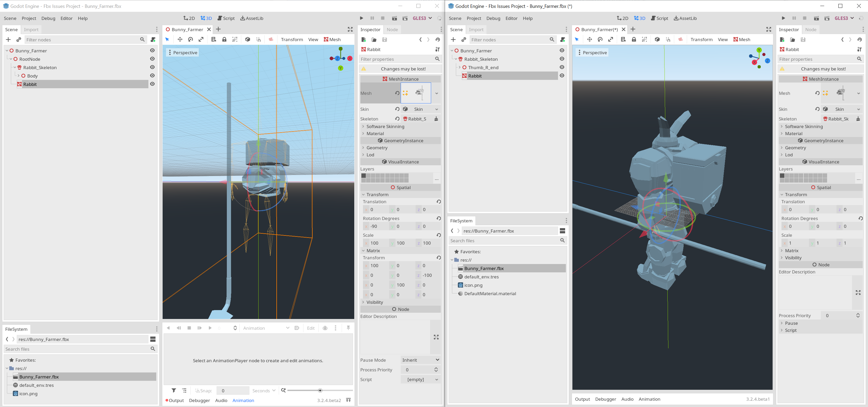Switch to 2D workspace mode
868x407 pixels.
point(189,18)
